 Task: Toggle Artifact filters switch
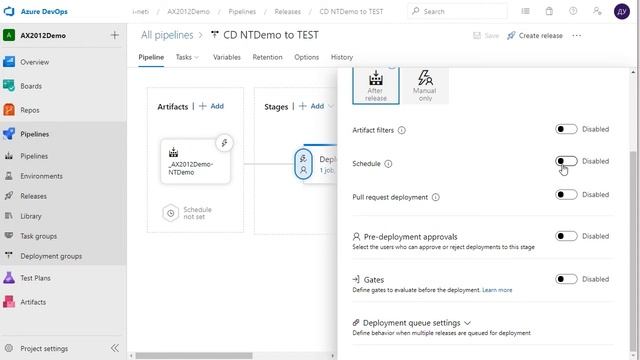tap(566, 129)
